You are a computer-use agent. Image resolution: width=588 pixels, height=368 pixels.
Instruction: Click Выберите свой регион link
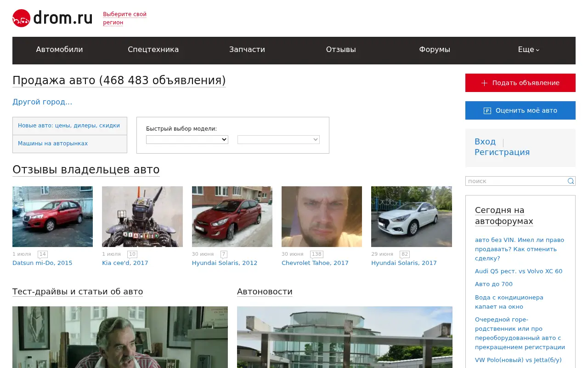point(124,18)
